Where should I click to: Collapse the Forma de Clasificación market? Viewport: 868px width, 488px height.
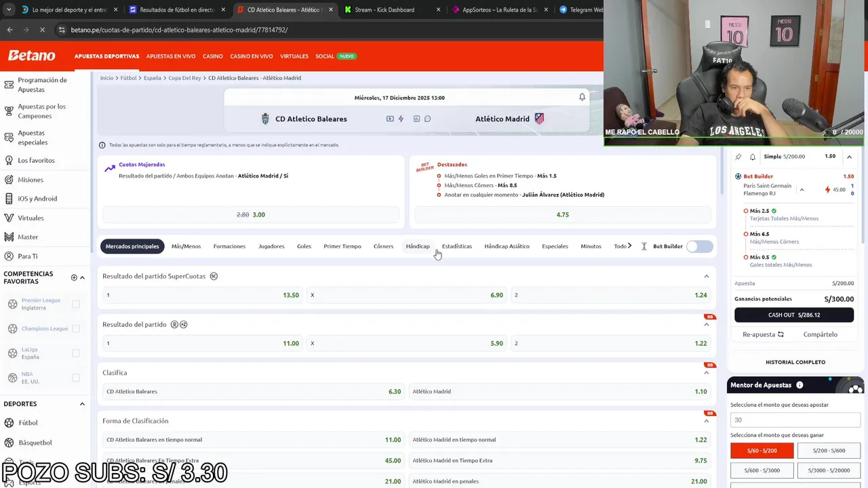pyautogui.click(x=706, y=421)
